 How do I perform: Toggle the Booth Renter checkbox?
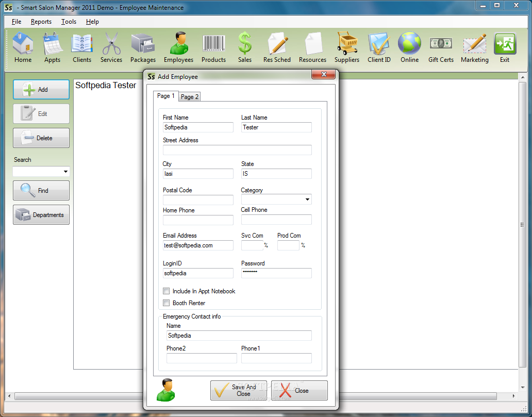(x=166, y=303)
